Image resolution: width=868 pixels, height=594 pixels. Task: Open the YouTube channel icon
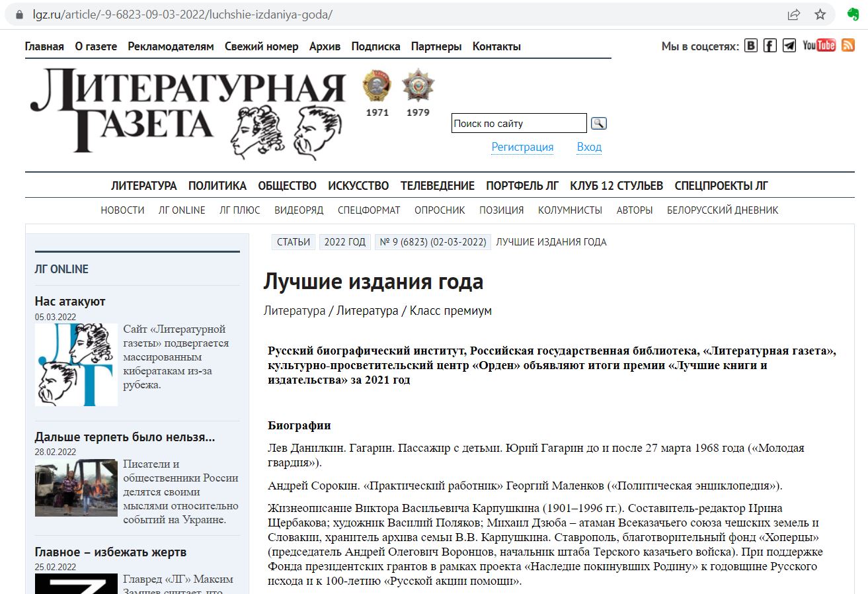819,46
